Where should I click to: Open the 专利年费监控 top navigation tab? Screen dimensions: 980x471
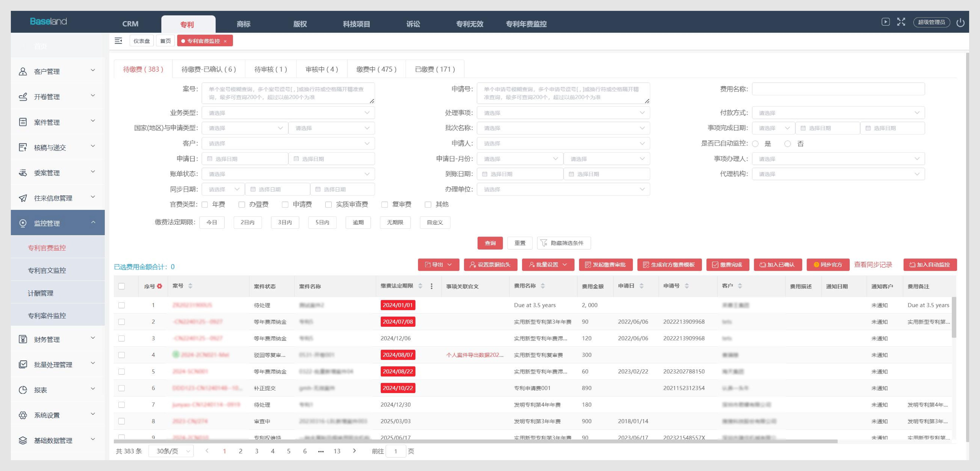coord(526,24)
